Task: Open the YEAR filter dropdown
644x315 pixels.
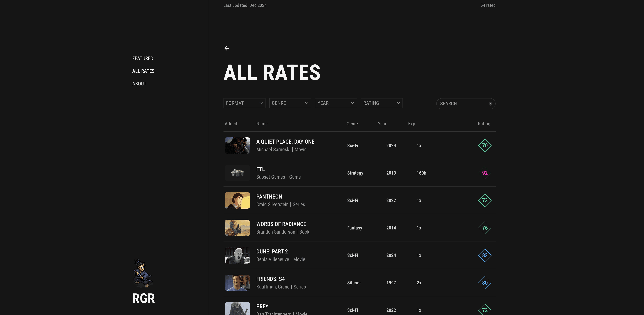Action: (x=336, y=103)
